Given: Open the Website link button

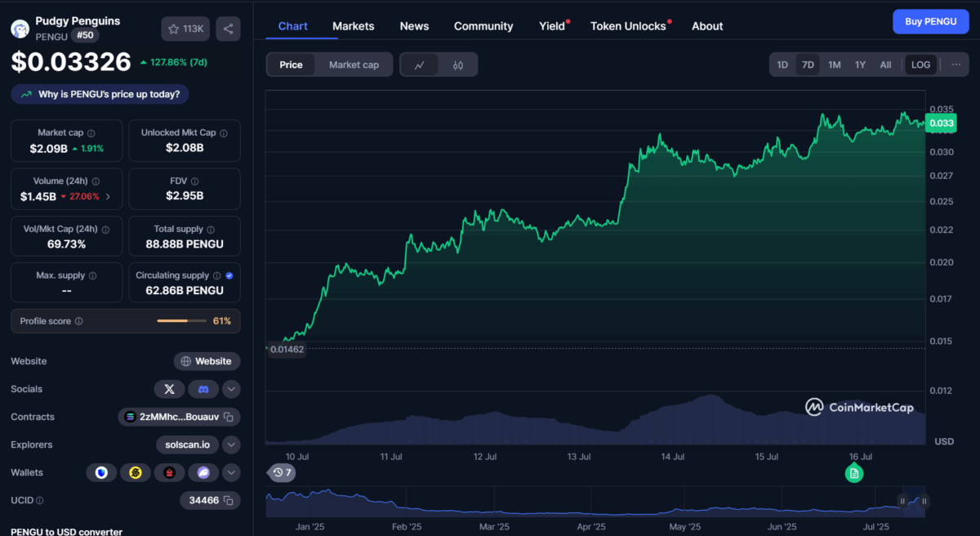Looking at the screenshot, I should point(207,361).
